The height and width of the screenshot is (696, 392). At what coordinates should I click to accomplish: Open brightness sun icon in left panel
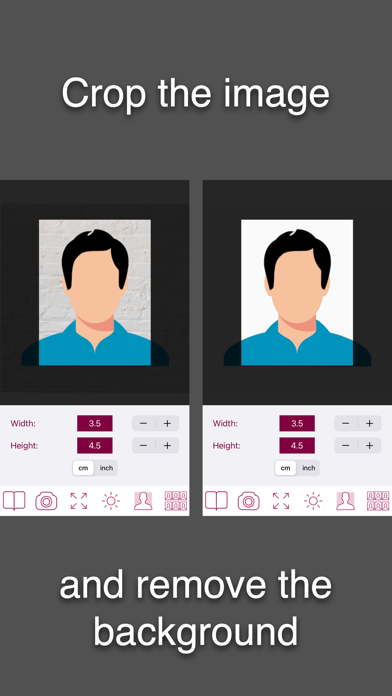111,501
